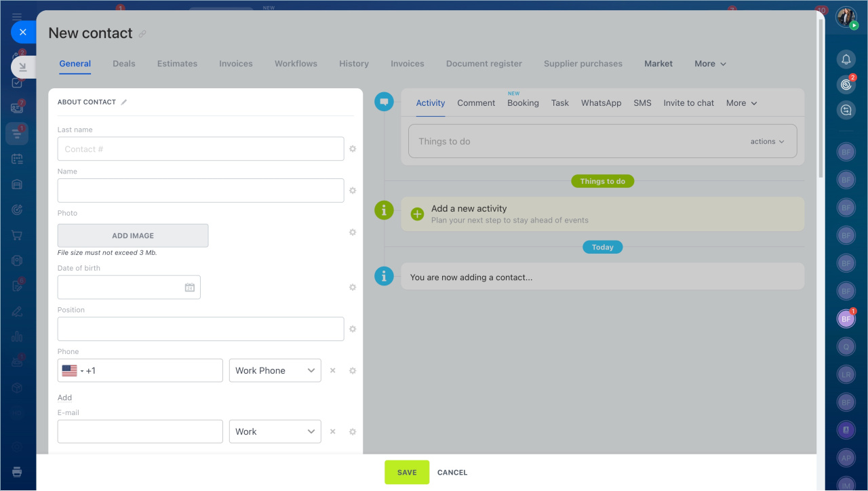Open the country code flag selector
This screenshot has height=491, width=868.
[x=73, y=371]
